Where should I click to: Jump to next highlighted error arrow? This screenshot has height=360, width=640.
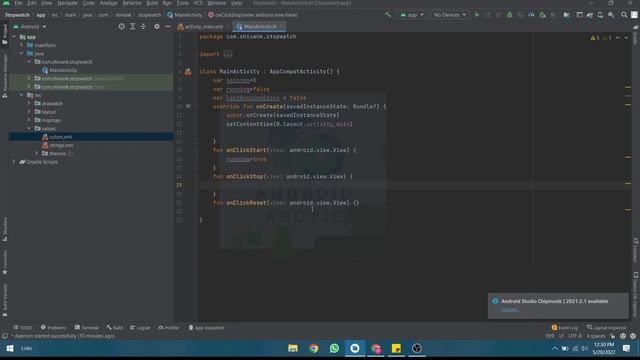click(x=626, y=38)
